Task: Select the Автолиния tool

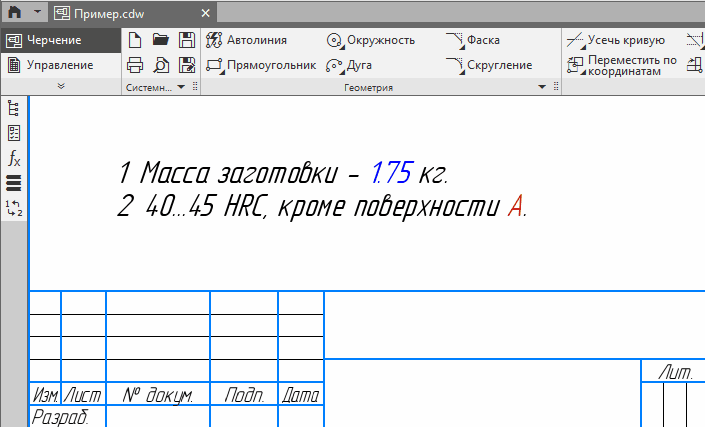Action: coord(246,40)
